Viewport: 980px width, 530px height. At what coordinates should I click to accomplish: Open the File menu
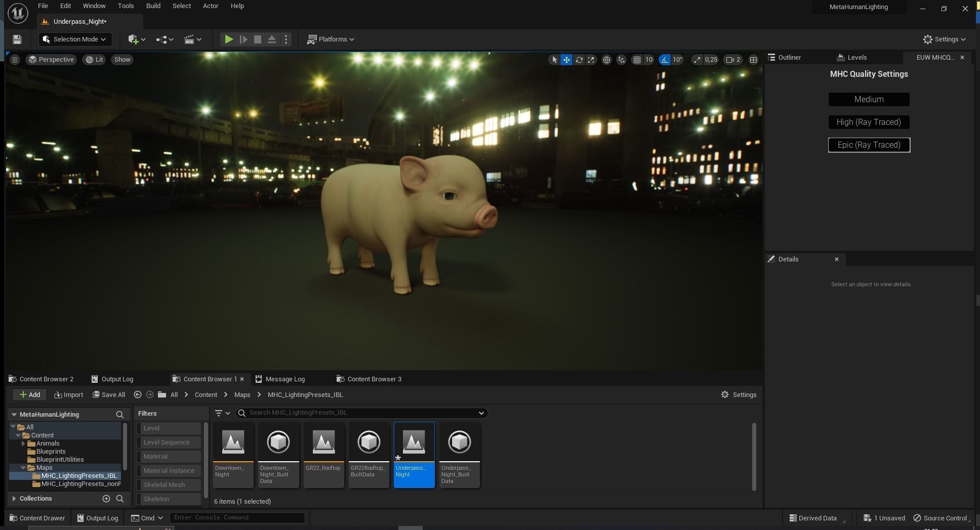click(x=43, y=6)
